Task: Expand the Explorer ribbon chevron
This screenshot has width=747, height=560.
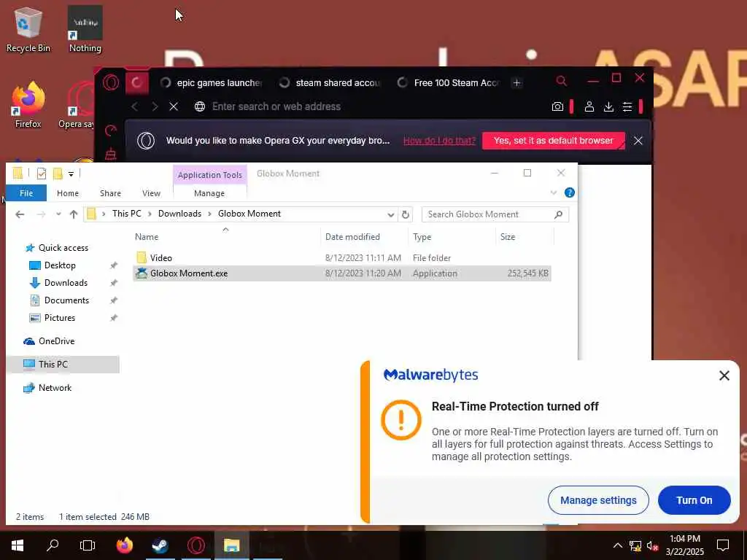Action: (x=553, y=192)
